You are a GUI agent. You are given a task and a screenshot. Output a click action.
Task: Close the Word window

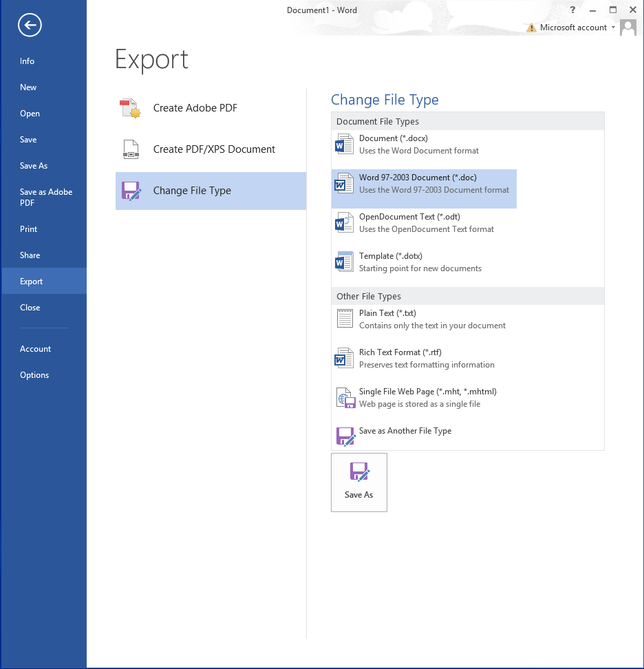coord(633,10)
